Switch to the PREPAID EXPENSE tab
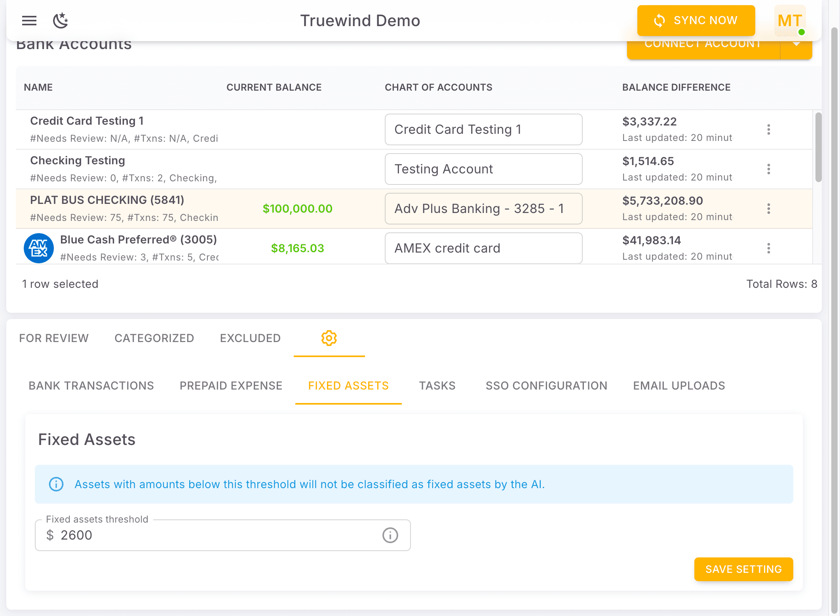Image resolution: width=840 pixels, height=616 pixels. [x=231, y=386]
